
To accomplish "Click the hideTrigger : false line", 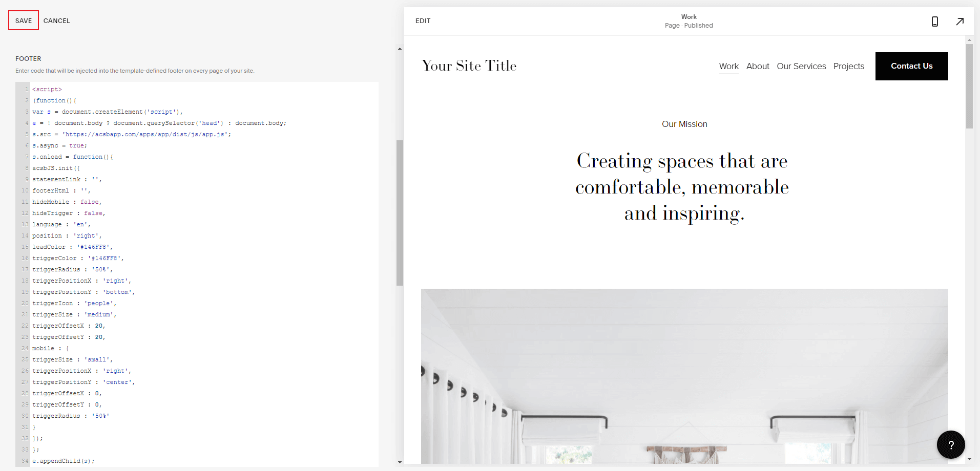I will click(x=69, y=213).
